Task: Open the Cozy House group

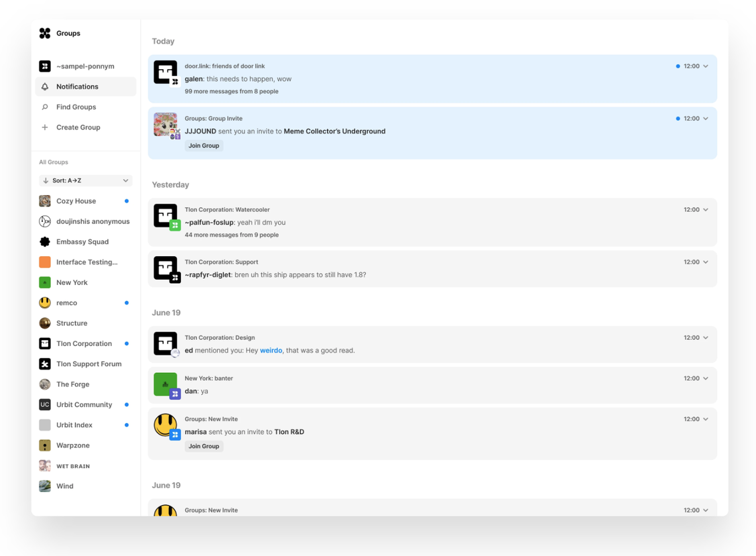Action: pos(76,201)
